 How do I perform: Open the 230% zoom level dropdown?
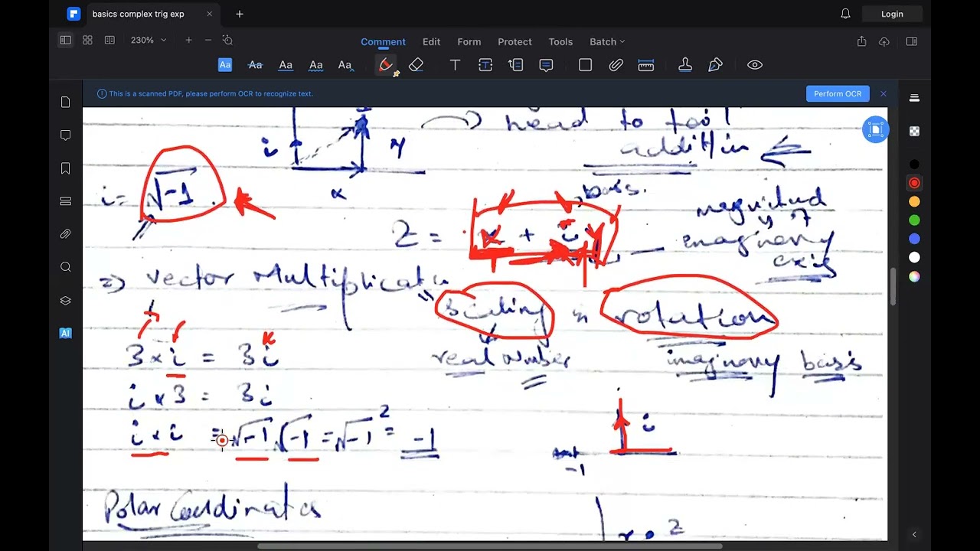click(x=149, y=40)
